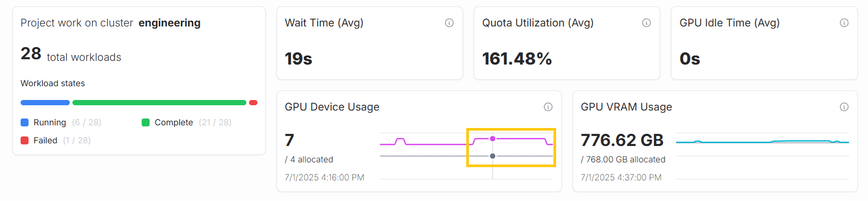Select the '7/1/2025 4:16:00 PM' timestamp

pyautogui.click(x=325, y=178)
